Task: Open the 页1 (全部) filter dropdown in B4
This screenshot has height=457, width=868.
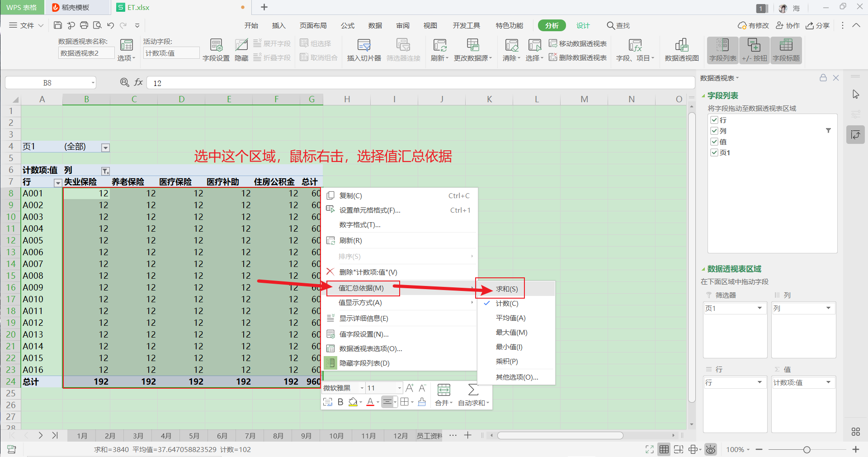Action: click(105, 148)
